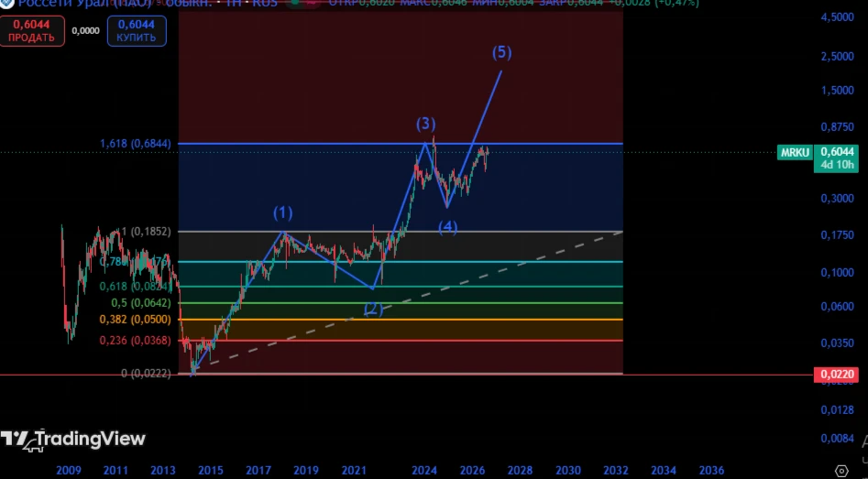Click the 0,1000 price scale value
The image size is (868, 479).
tap(838, 272)
